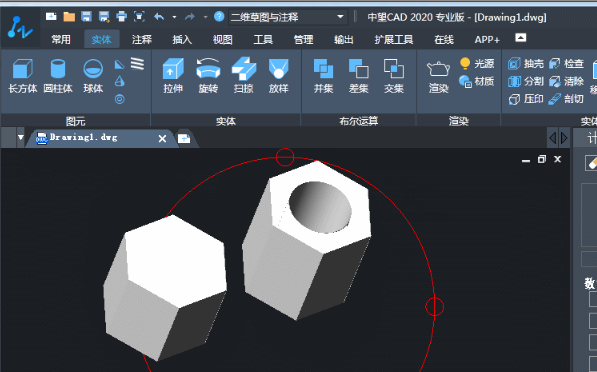The image size is (597, 372).
Task: Apply 差集 subtract boolean operation
Action: point(358,76)
